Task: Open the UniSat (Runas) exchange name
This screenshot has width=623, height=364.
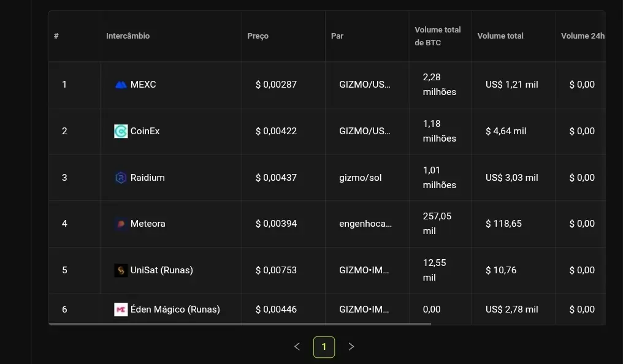Action: [162, 270]
